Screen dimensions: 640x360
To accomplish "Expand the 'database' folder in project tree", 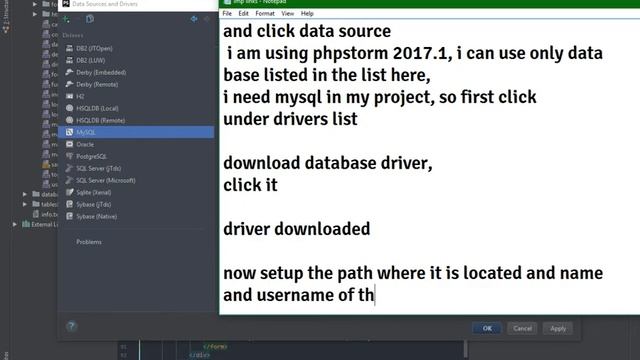I will [x=25, y=194].
